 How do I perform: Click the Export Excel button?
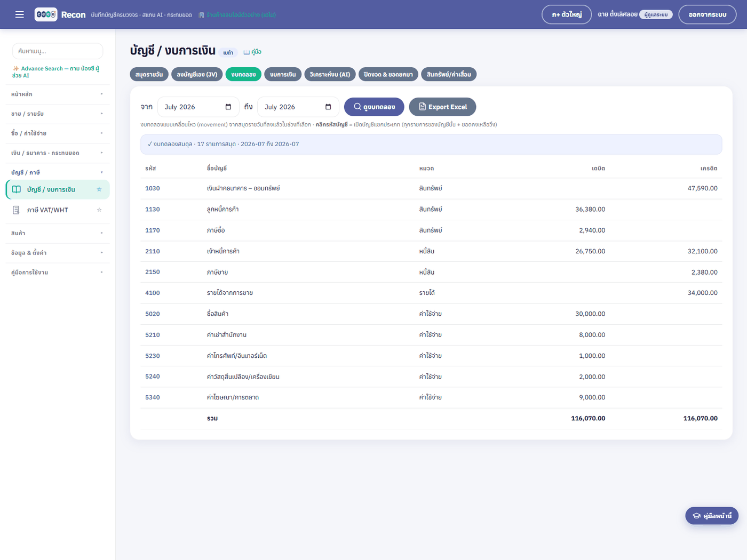pyautogui.click(x=442, y=107)
